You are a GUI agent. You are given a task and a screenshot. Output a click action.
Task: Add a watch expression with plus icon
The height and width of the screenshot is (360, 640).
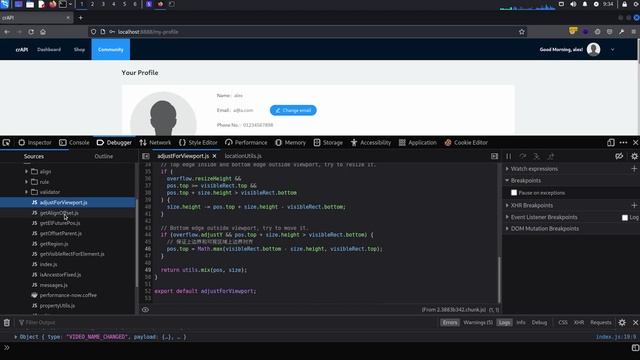[634, 169]
